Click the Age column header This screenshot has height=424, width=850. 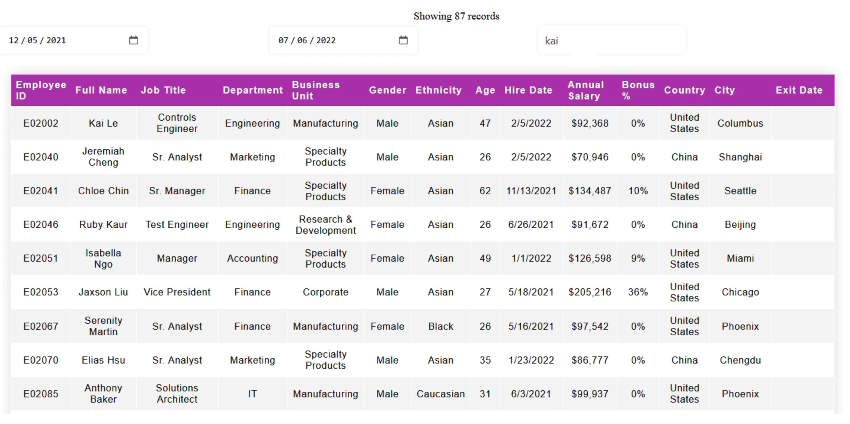pos(485,90)
